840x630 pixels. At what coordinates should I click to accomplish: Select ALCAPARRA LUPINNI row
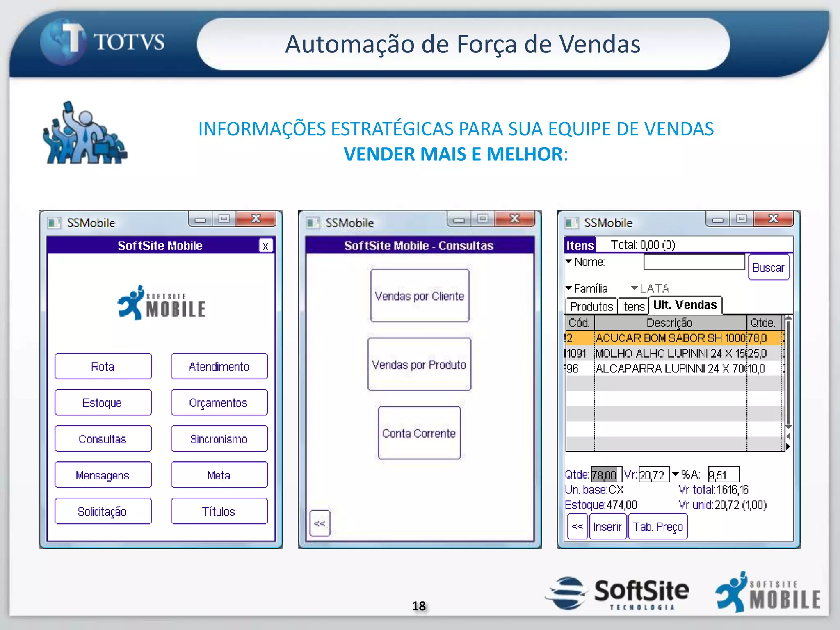coord(675,368)
